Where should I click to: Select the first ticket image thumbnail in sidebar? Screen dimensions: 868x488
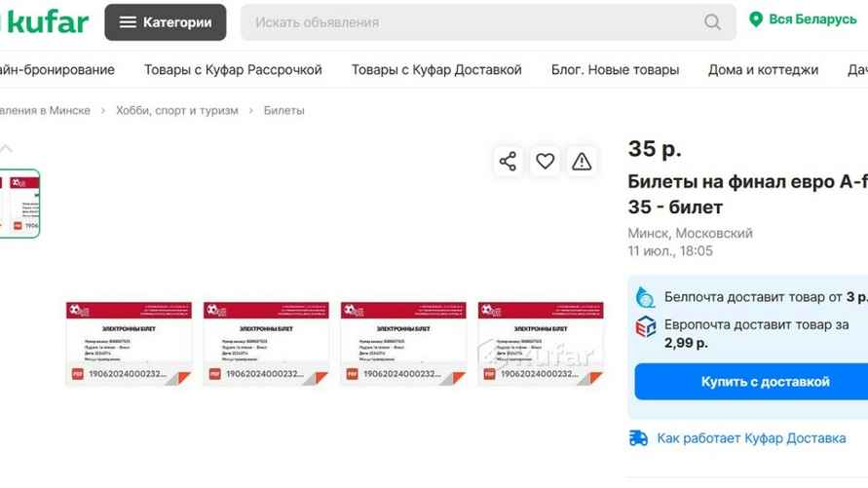(x=19, y=204)
